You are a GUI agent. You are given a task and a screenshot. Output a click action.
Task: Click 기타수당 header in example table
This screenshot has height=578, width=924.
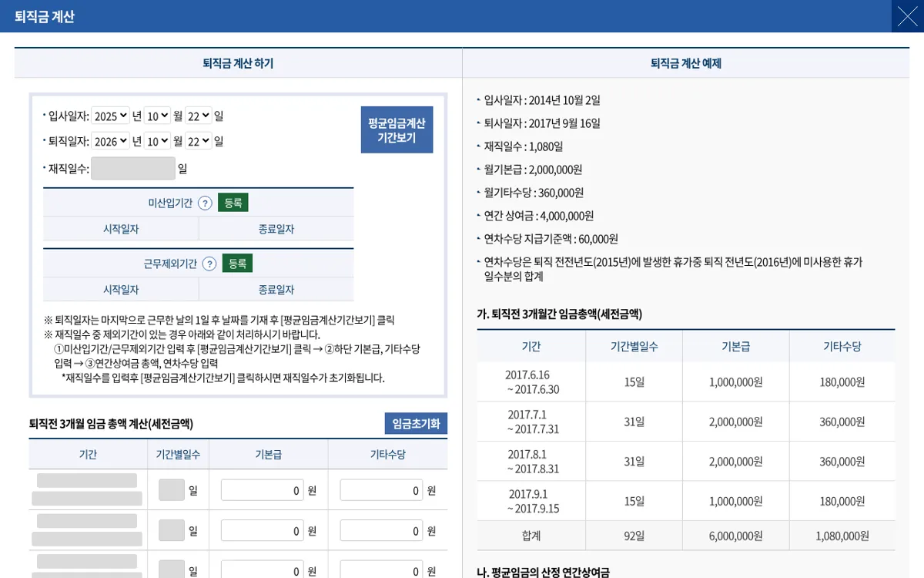(x=842, y=346)
